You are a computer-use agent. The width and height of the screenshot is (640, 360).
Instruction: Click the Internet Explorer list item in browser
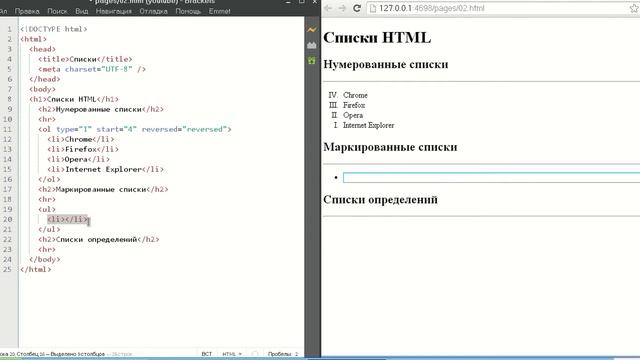[x=369, y=125]
